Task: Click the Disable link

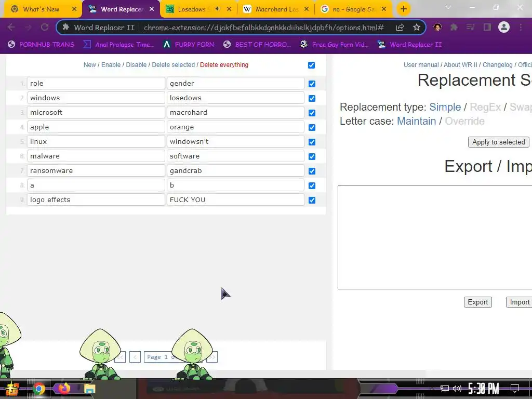Action: click(137, 65)
